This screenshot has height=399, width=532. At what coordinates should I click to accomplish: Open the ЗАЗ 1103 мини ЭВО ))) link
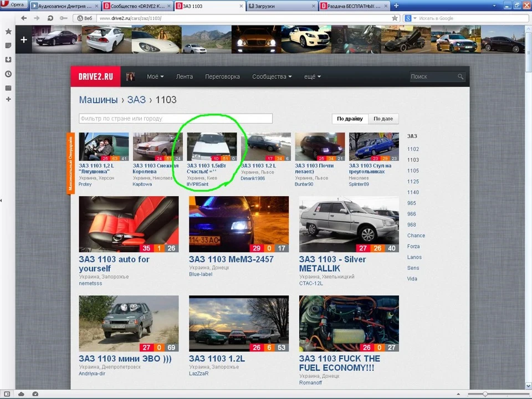(125, 359)
